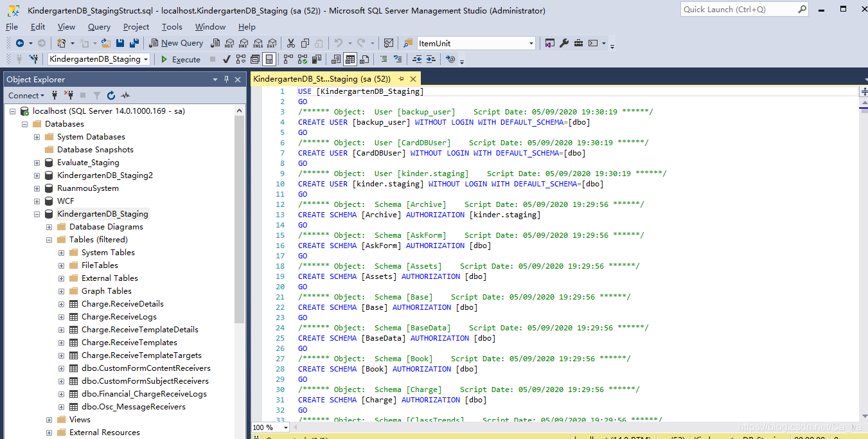Image resolution: width=868 pixels, height=439 pixels.
Task: Select Results to File option
Action: 365,59
